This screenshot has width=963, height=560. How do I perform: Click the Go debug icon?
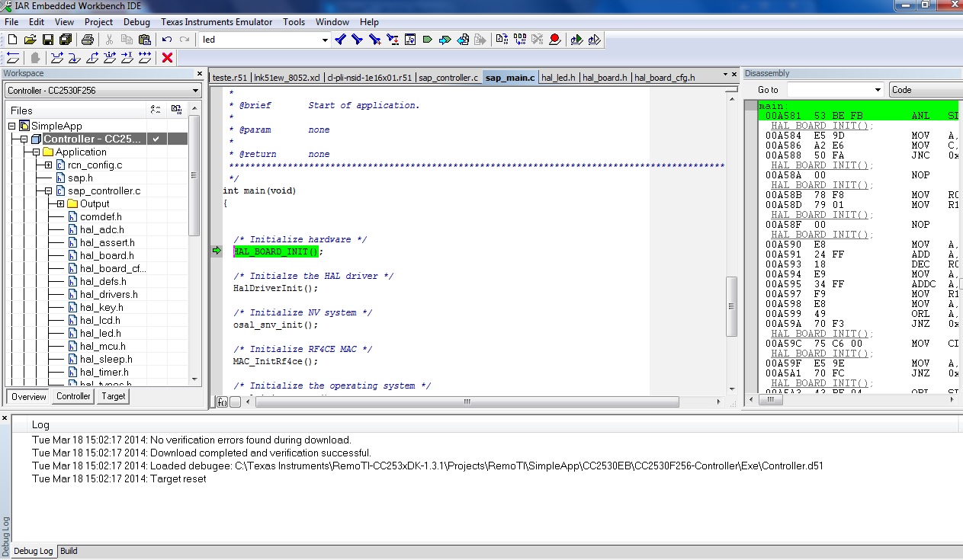145,58
